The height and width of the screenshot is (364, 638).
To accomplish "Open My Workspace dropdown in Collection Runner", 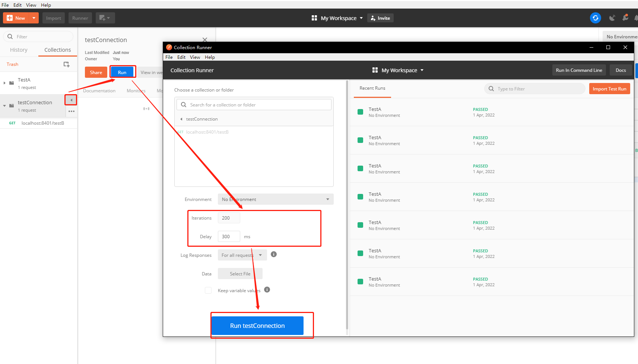I will click(398, 70).
